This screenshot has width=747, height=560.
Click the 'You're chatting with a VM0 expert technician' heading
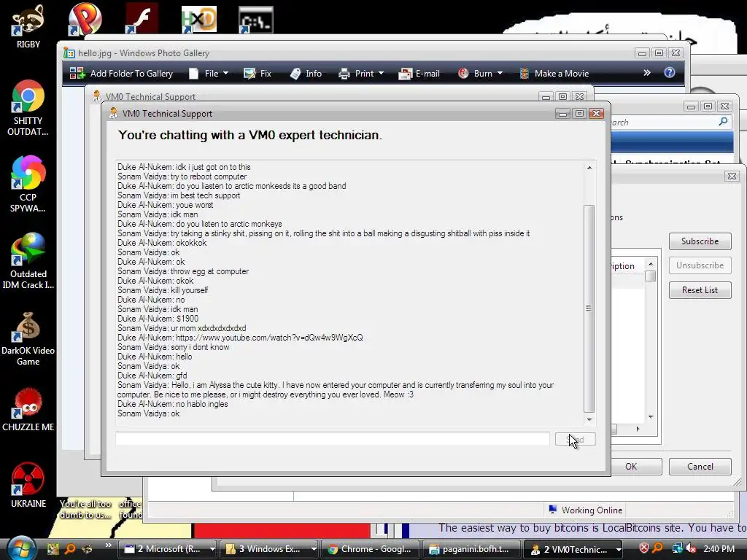(x=250, y=135)
